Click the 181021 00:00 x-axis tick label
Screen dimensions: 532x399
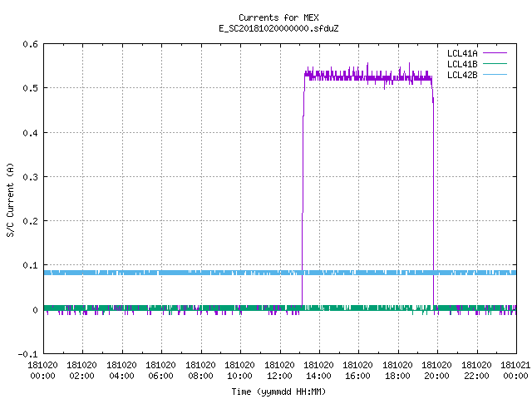pos(515,371)
